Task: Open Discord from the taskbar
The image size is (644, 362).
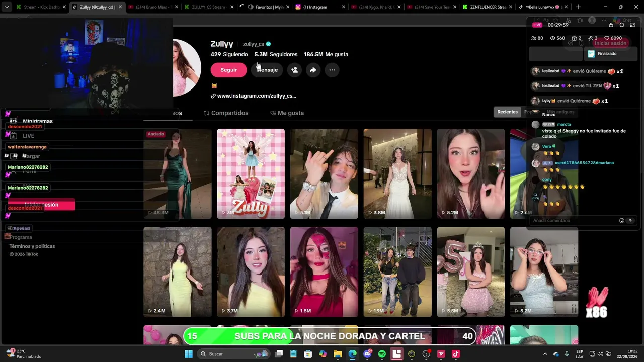Action: (x=367, y=354)
